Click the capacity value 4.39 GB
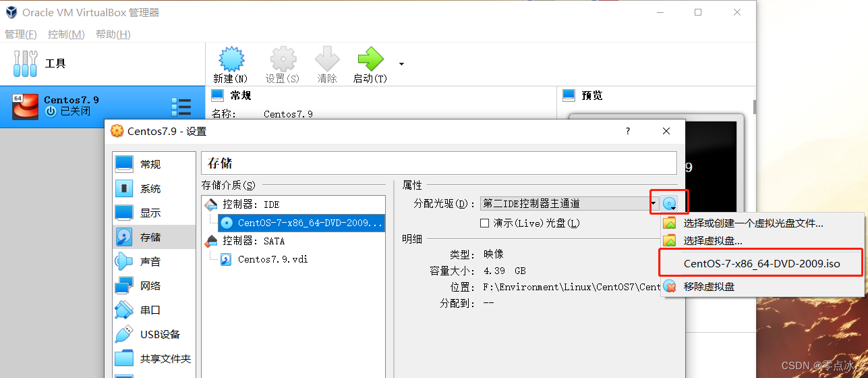The height and width of the screenshot is (378, 868). tap(504, 271)
